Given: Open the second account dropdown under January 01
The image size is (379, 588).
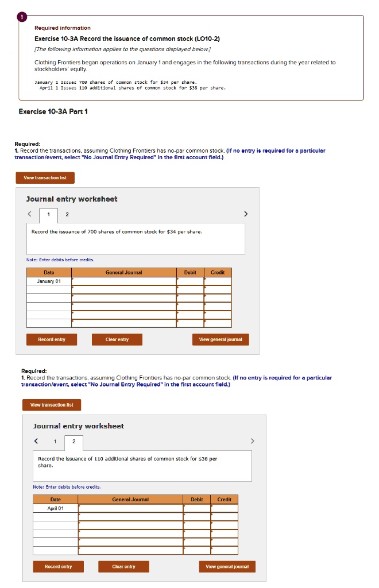Looking at the screenshot, I should click(123, 289).
